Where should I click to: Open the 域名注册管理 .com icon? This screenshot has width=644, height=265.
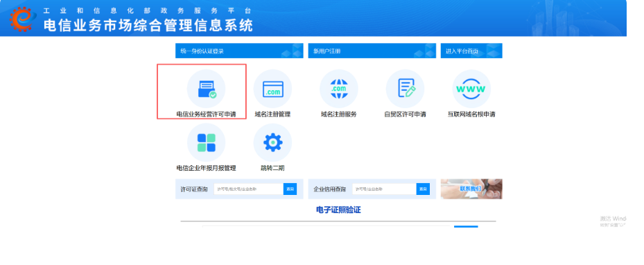pos(272,89)
